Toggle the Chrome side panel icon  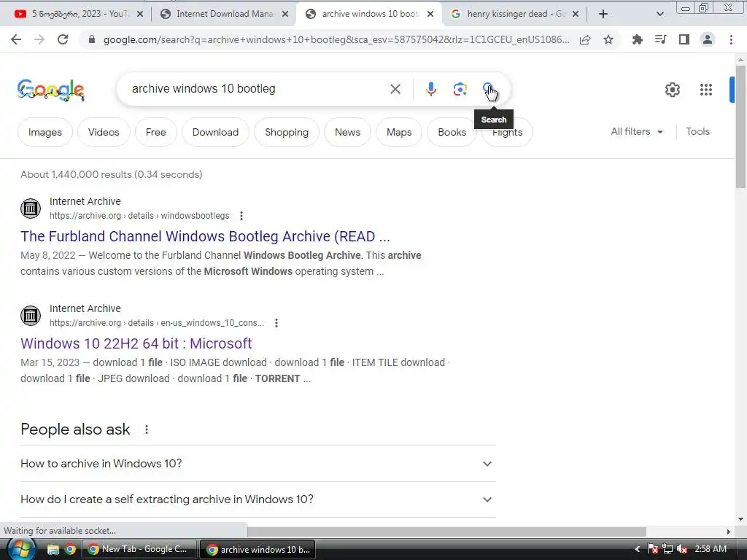pyautogui.click(x=684, y=39)
